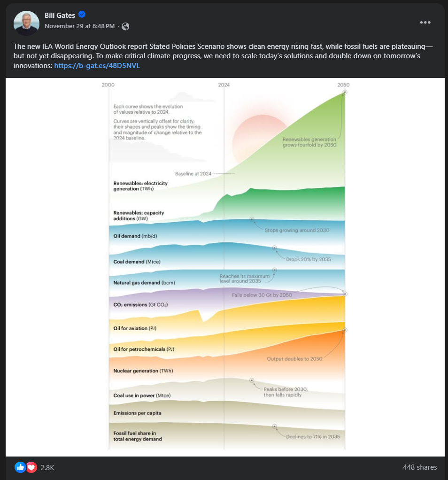448x480 pixels.
Task: Click the marker for 'Peaks before 2030'
Action: point(252,380)
